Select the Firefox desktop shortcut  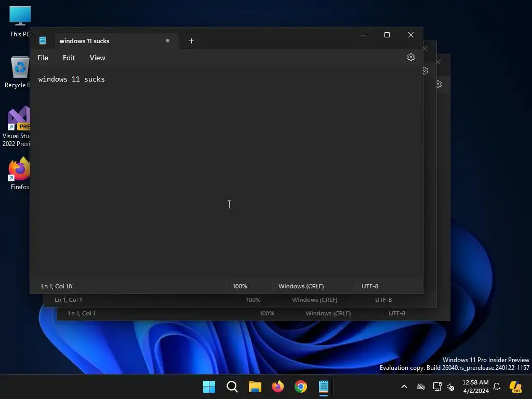click(19, 174)
